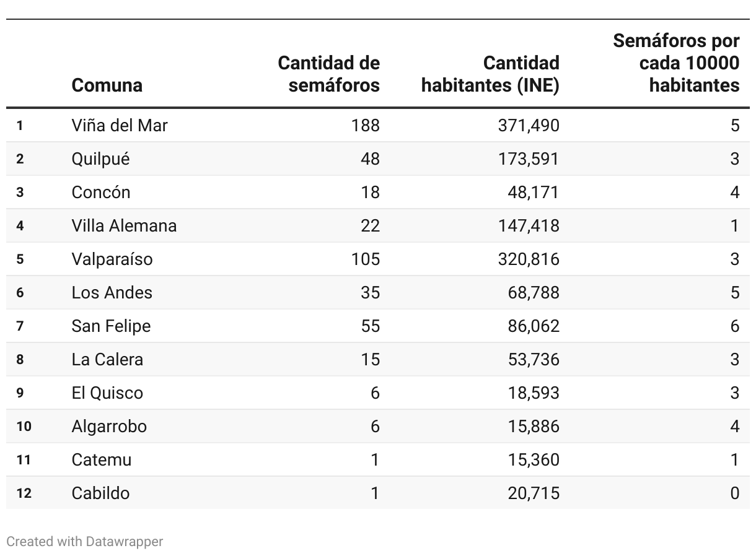The width and height of the screenshot is (756, 556).
Task: Select the Quilpué row name
Action: pos(100,159)
